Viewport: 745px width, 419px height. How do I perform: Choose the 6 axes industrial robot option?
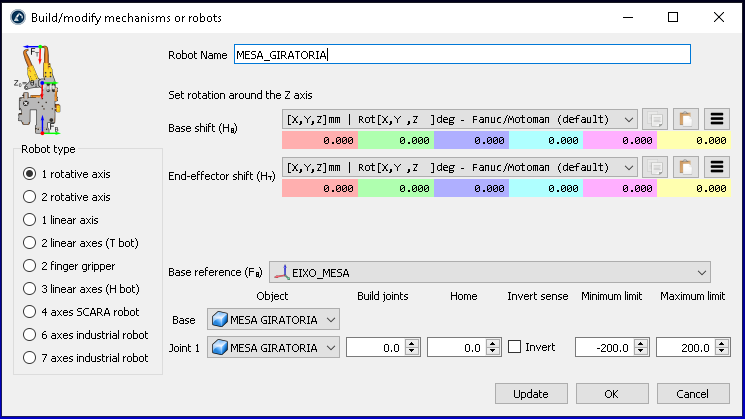30,335
